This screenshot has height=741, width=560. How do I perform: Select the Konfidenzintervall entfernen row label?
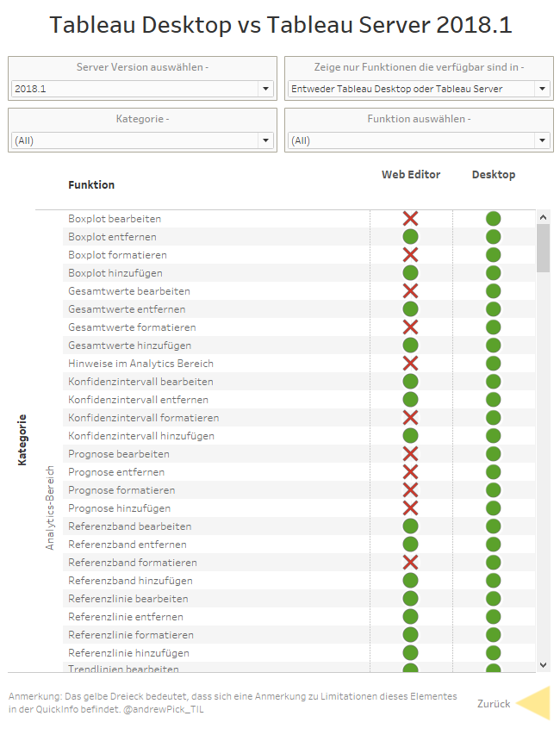click(x=138, y=400)
